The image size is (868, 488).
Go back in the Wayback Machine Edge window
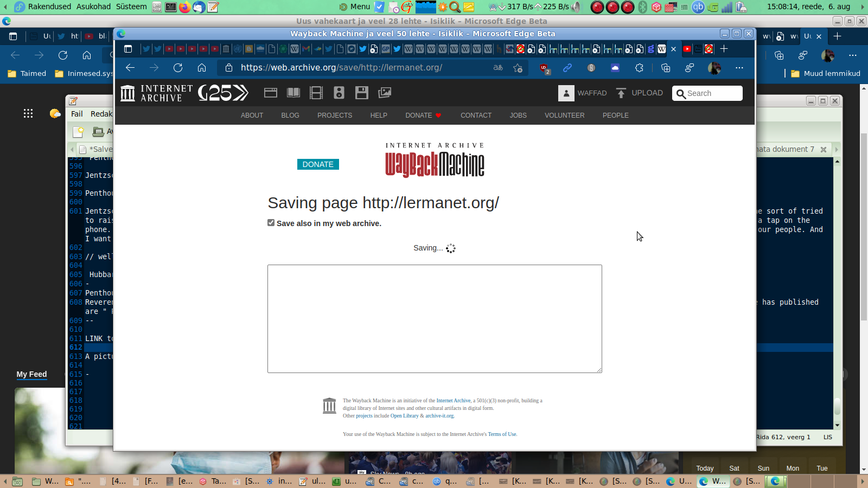pyautogui.click(x=130, y=68)
